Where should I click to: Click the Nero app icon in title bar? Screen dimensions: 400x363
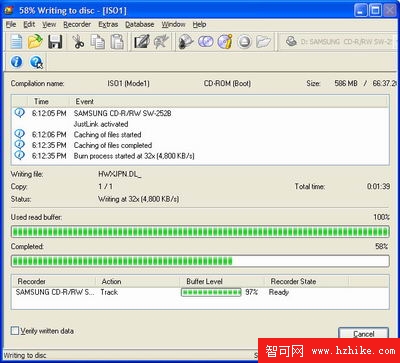click(x=9, y=10)
